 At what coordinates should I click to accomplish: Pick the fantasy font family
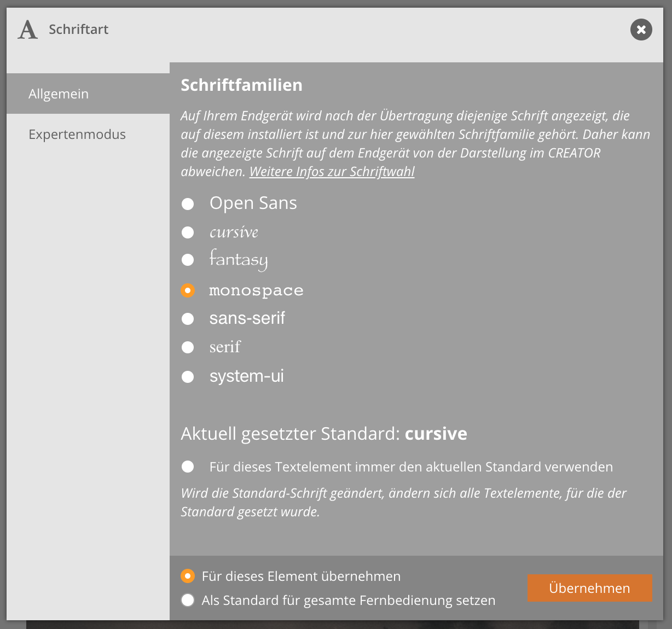click(188, 260)
